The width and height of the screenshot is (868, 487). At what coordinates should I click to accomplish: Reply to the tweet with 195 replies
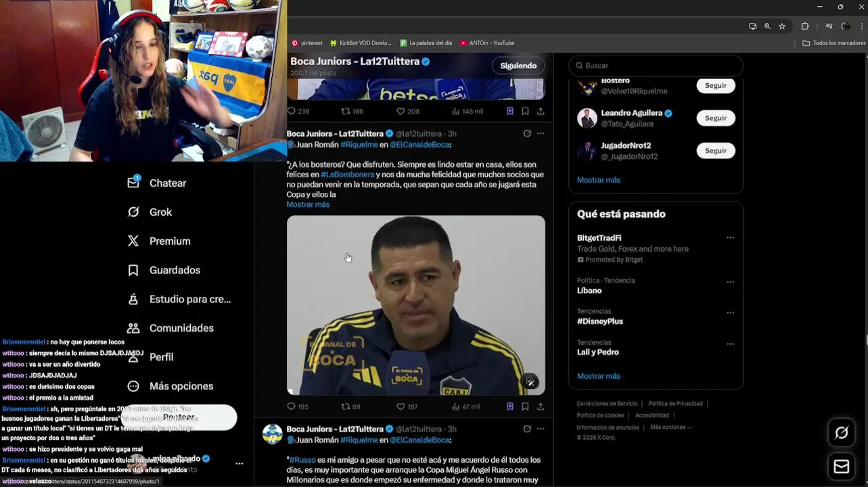(298, 407)
